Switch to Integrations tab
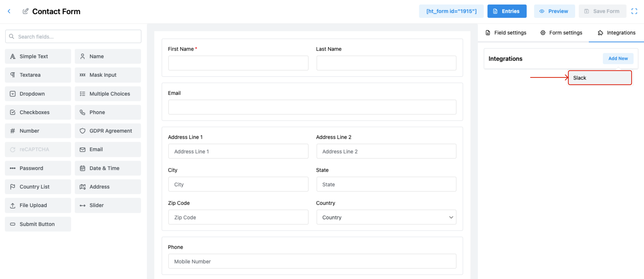The width and height of the screenshot is (644, 279). click(x=616, y=33)
